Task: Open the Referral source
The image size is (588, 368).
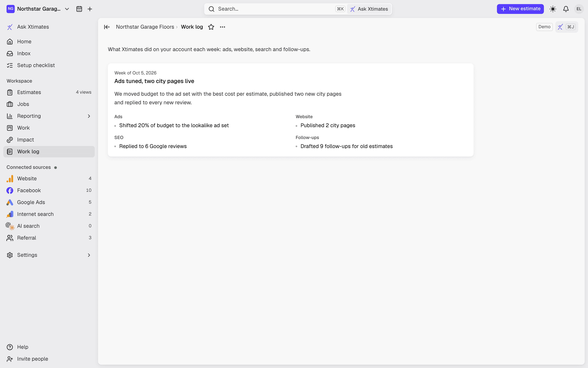Action: click(x=49, y=238)
